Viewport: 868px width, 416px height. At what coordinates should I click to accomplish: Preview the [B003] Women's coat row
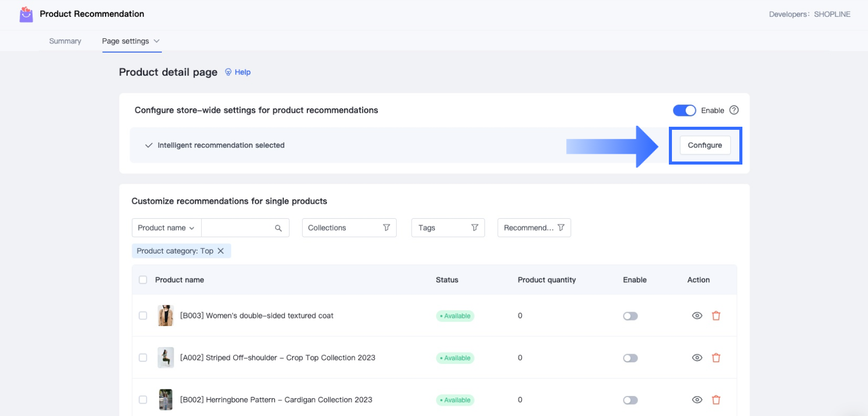coord(697,316)
